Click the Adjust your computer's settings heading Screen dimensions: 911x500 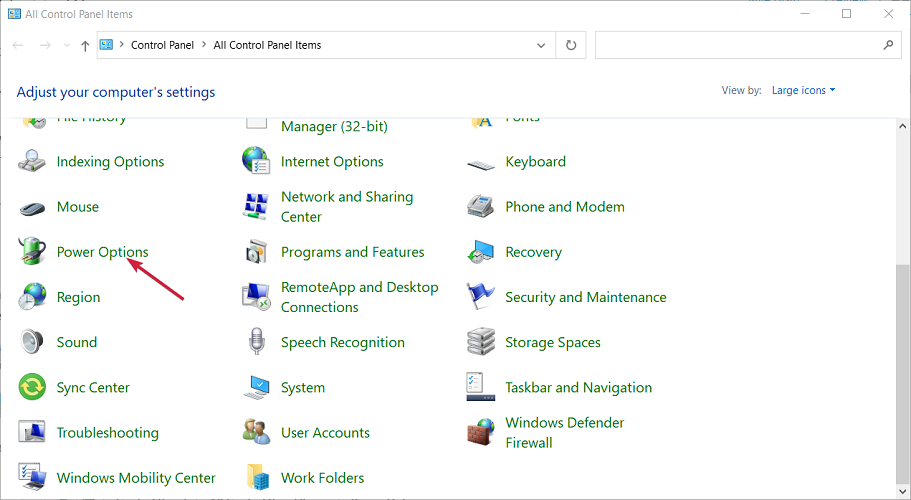pyautogui.click(x=116, y=92)
